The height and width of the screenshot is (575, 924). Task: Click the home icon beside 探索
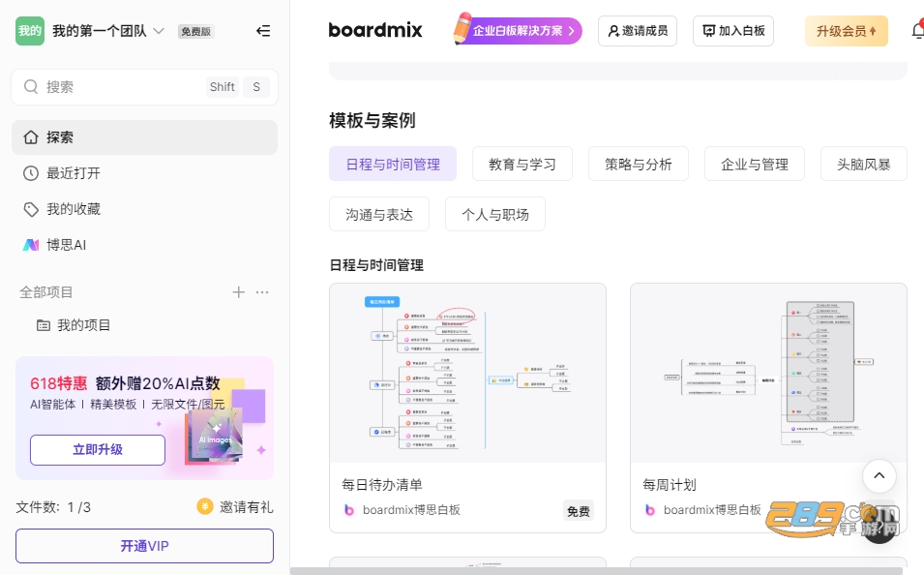tap(31, 137)
